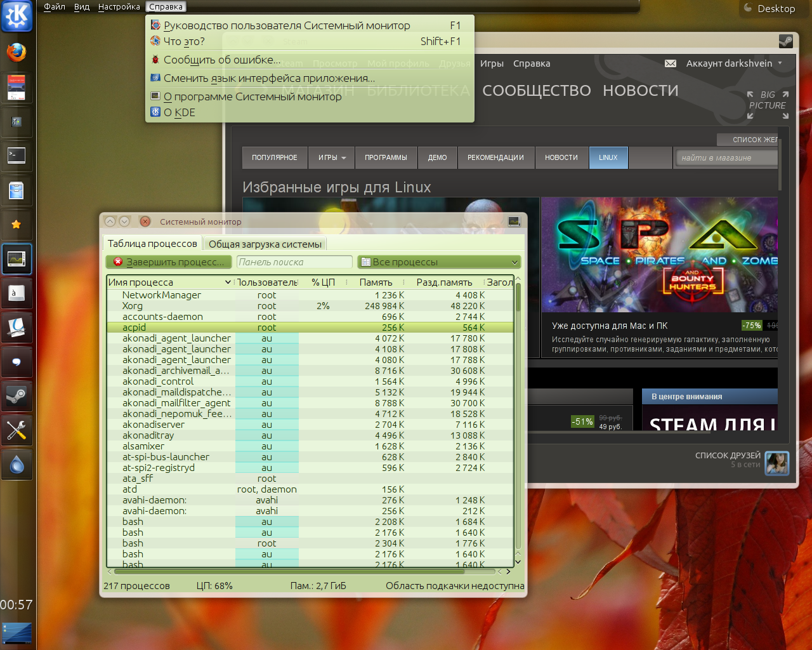The height and width of the screenshot is (650, 812).
Task: Select Сообщить об ошибке menu entry
Action: tap(310, 60)
